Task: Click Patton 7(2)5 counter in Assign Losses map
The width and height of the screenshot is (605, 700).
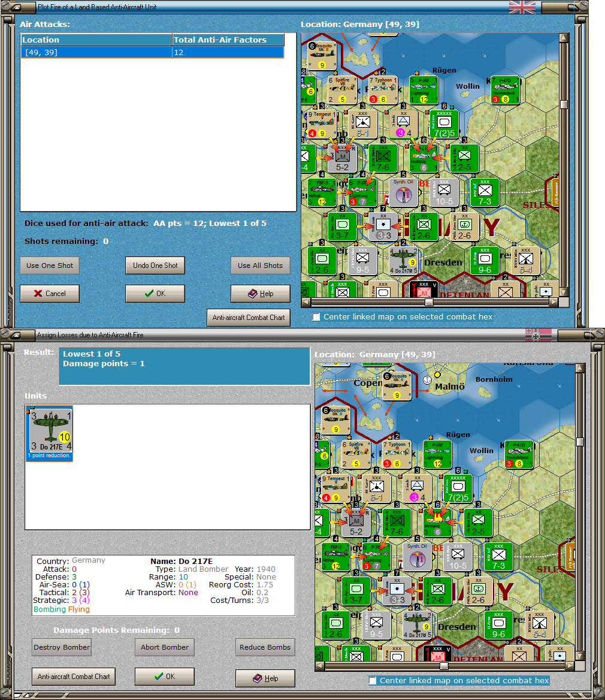Action: (458, 488)
